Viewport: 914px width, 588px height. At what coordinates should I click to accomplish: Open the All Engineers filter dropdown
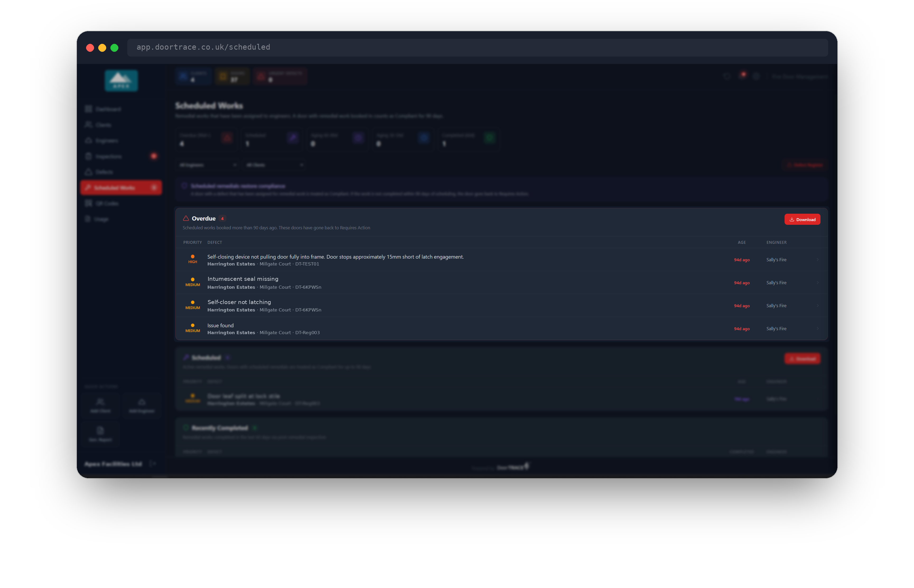(x=208, y=165)
